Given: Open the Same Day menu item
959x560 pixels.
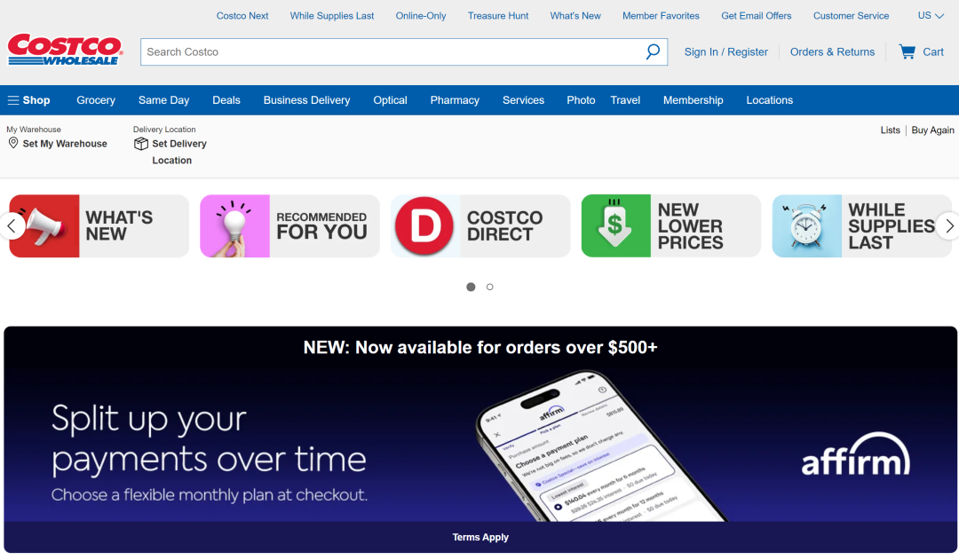Looking at the screenshot, I should click(164, 100).
